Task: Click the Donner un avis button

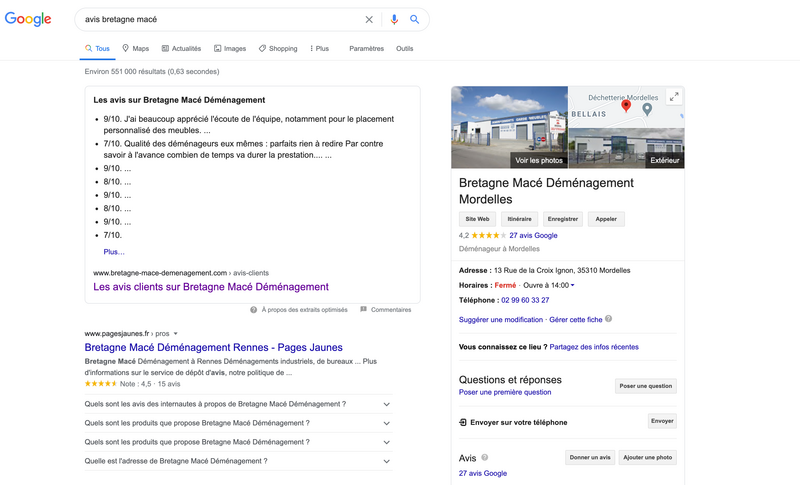Action: 590,457
